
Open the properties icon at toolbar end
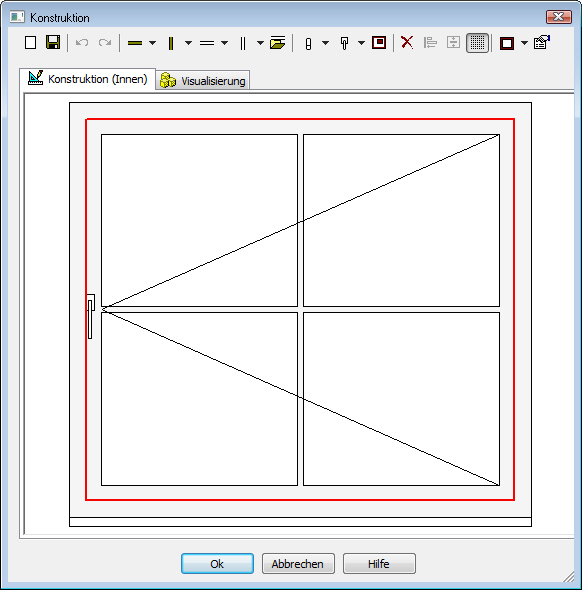[541, 42]
